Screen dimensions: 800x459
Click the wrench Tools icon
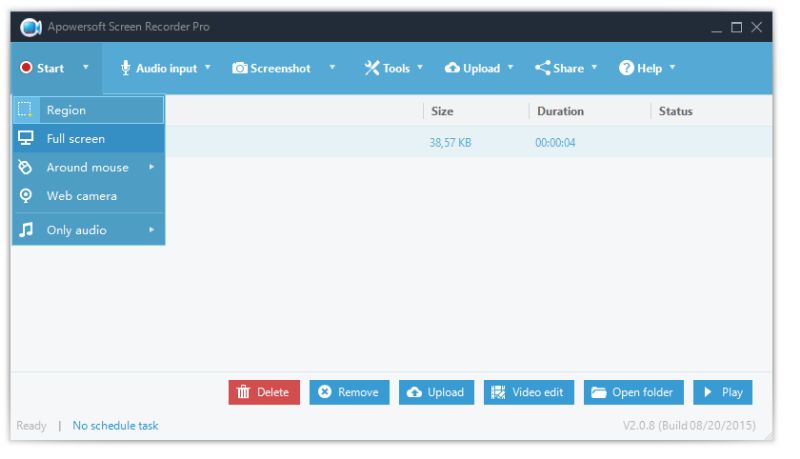coord(371,68)
